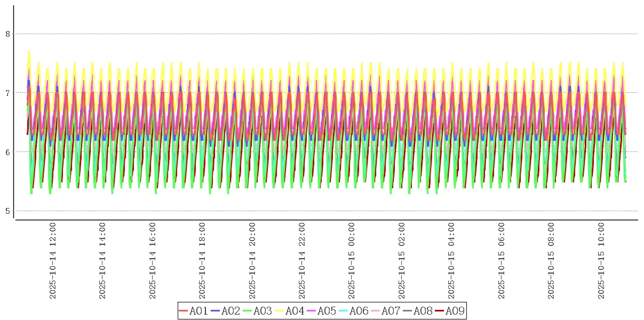Click the y-axis value label 5

click(x=7, y=211)
